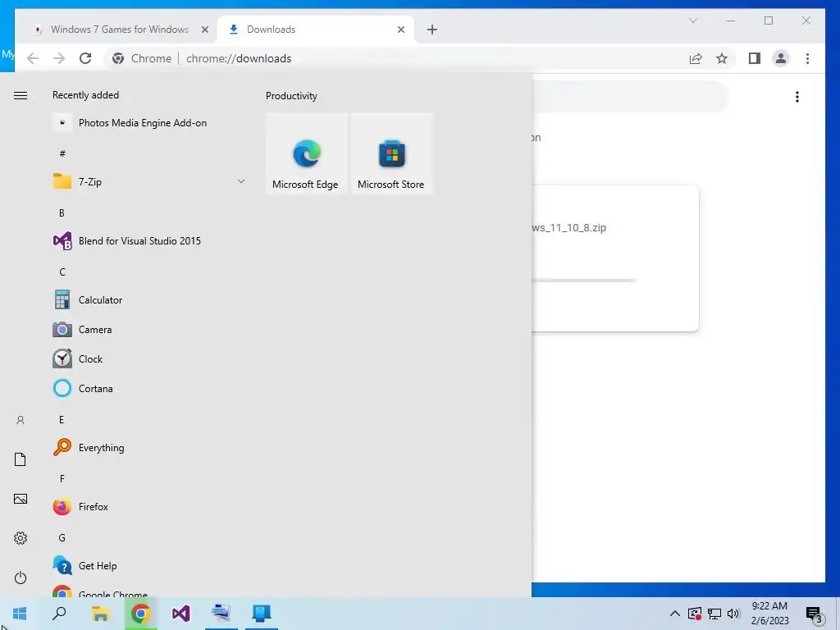This screenshot has height=630, width=840.
Task: Open Visual Studio from the taskbar
Action: (x=181, y=614)
